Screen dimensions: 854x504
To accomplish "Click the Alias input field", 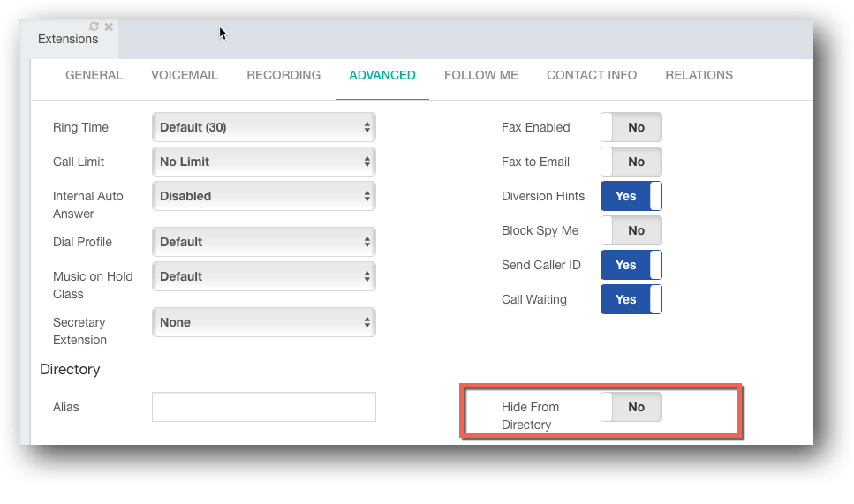I will (x=264, y=407).
